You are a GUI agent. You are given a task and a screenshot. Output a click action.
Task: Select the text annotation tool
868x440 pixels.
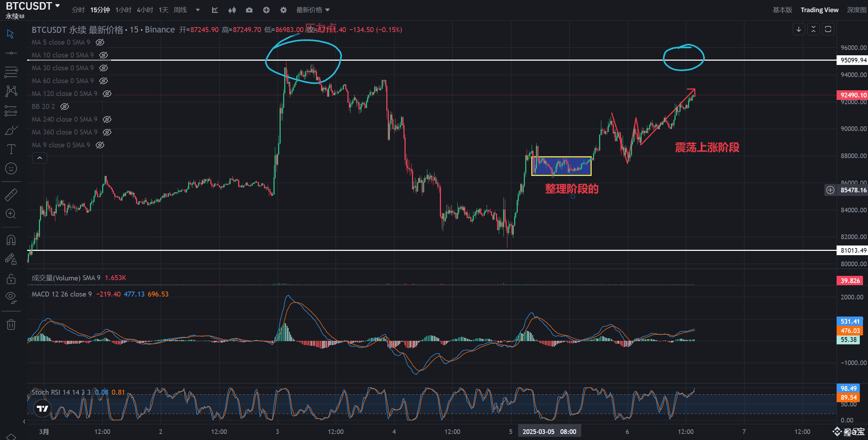pos(11,149)
